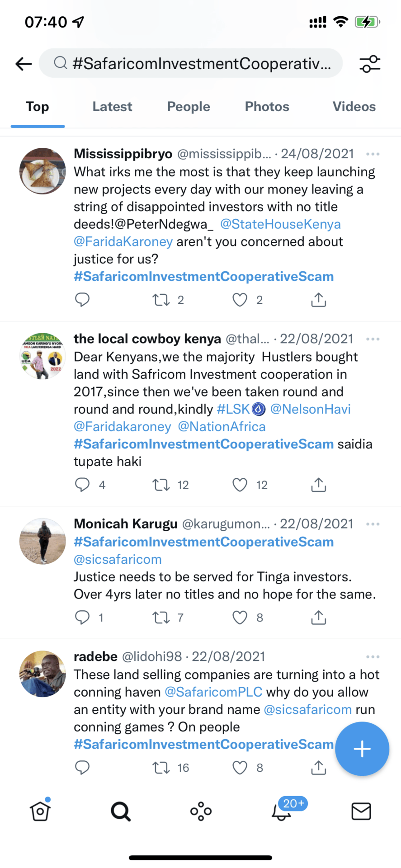
Task: Open direct messages envelope
Action: pyautogui.click(x=361, y=811)
